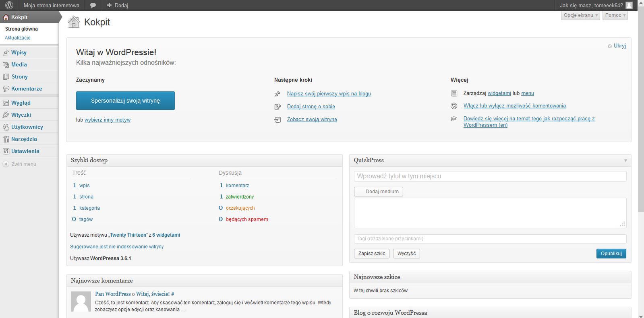Open the oczekujących pending comments link
This screenshot has width=644, height=318.
click(240, 208)
